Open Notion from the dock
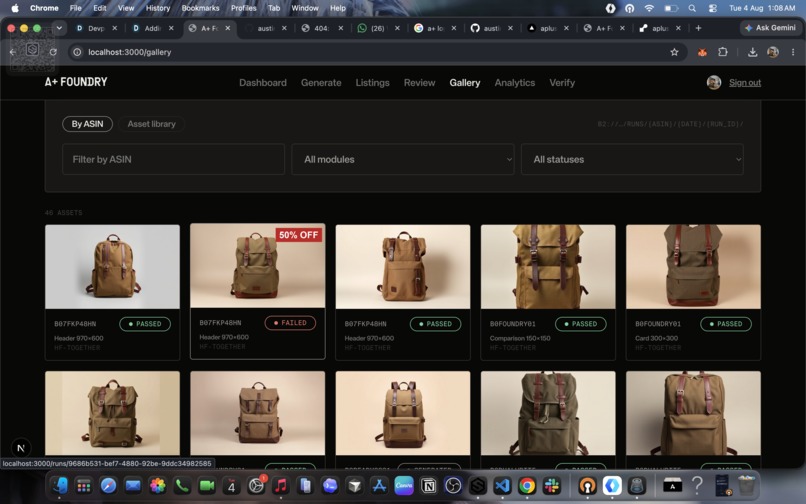The width and height of the screenshot is (806, 504). pos(429,485)
